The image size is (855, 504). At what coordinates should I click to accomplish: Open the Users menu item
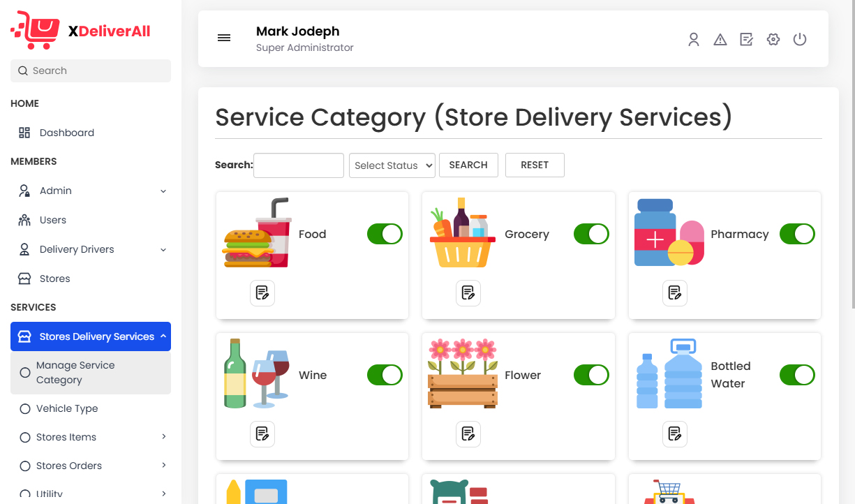tap(91, 220)
